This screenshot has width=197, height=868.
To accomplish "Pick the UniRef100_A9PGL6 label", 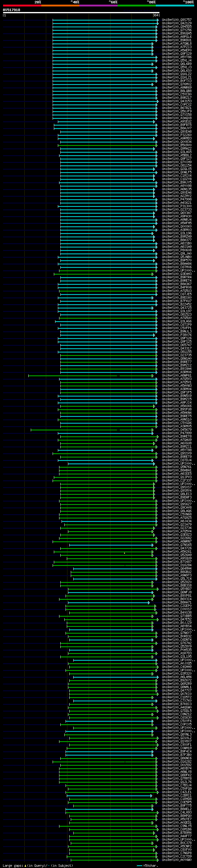I will pos(177,37).
